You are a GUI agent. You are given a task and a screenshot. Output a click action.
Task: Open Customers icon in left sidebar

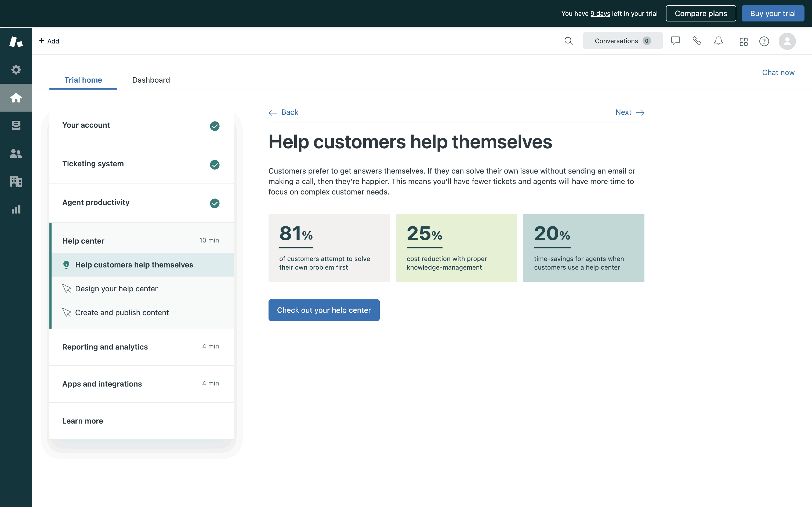16,153
